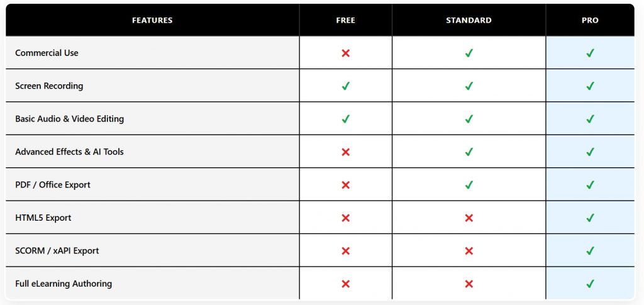Click the SCORM / xAPI Export label
The image size is (644, 305).
[x=57, y=251]
